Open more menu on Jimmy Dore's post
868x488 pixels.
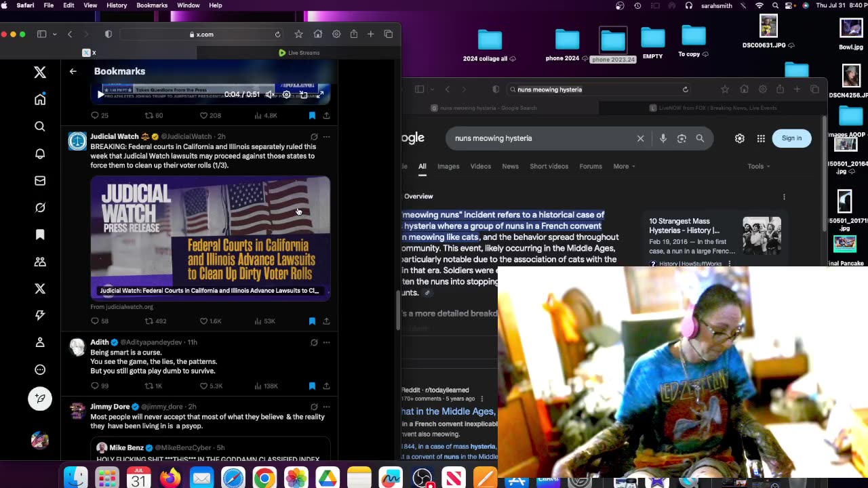tap(326, 407)
